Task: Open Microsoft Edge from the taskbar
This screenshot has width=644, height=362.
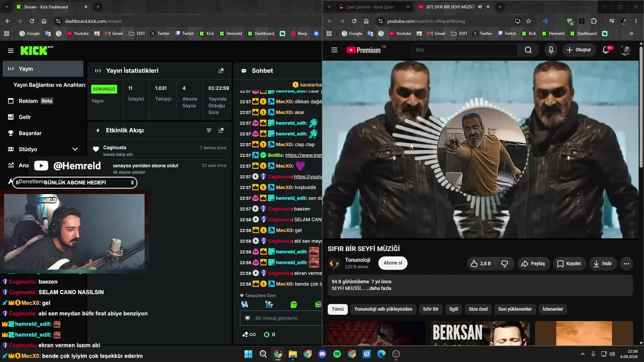Action: (x=381, y=354)
